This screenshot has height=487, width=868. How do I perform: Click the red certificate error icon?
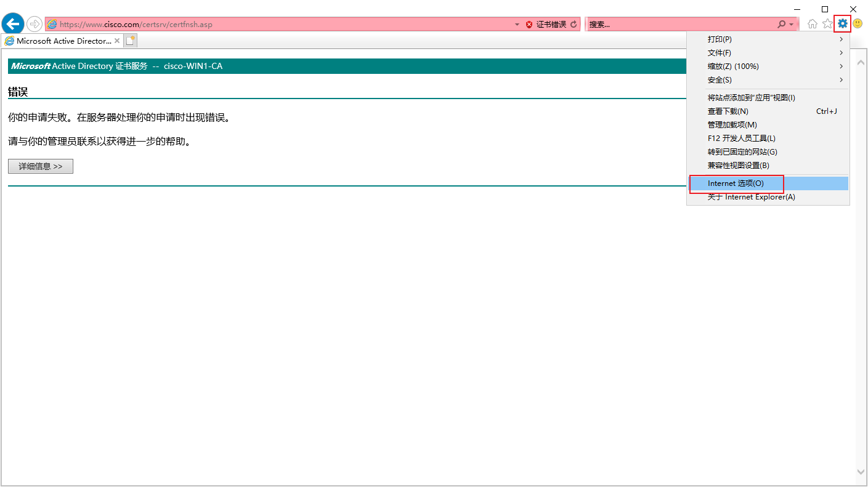point(529,25)
